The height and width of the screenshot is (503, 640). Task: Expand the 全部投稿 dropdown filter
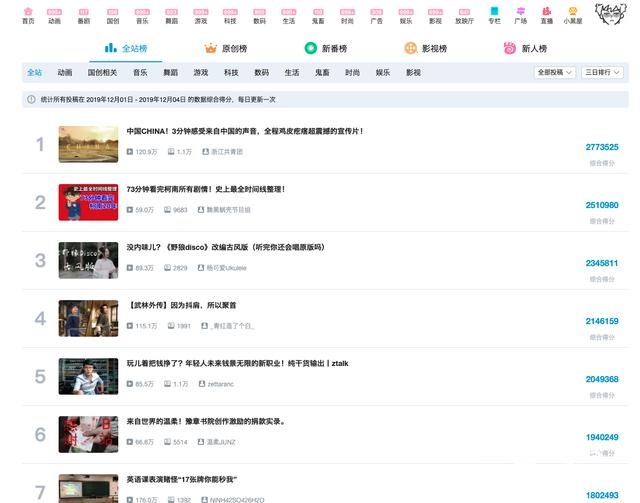coord(556,73)
